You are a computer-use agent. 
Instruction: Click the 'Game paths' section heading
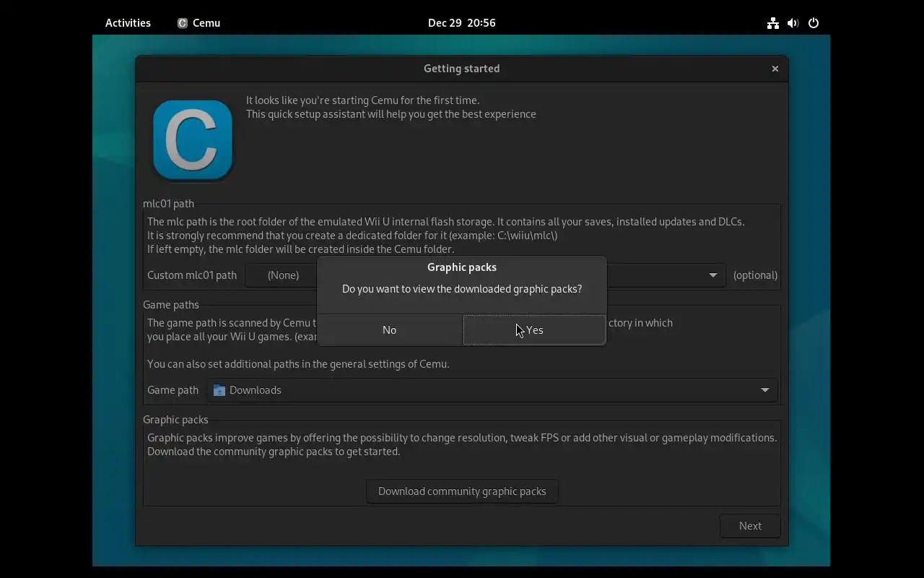[x=171, y=305]
